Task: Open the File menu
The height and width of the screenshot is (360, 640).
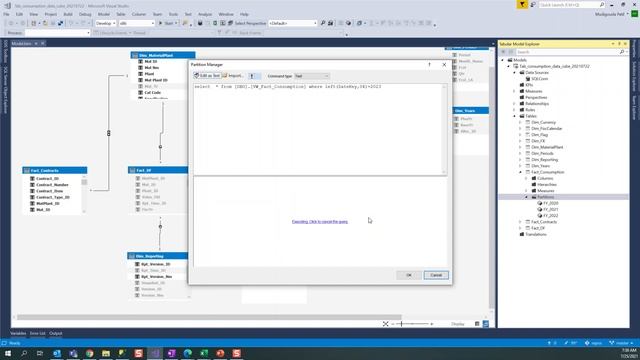Action: click(x=6, y=14)
